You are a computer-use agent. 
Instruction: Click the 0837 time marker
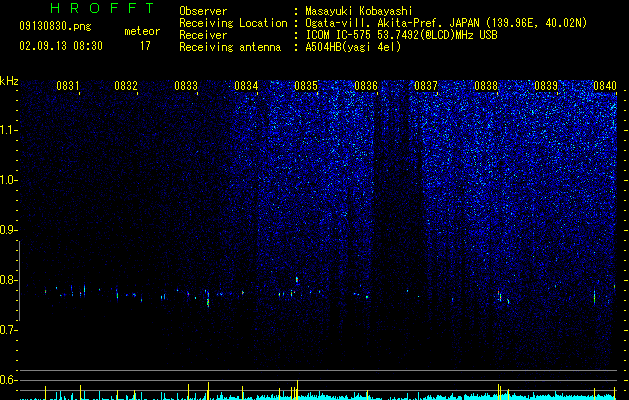(x=426, y=86)
